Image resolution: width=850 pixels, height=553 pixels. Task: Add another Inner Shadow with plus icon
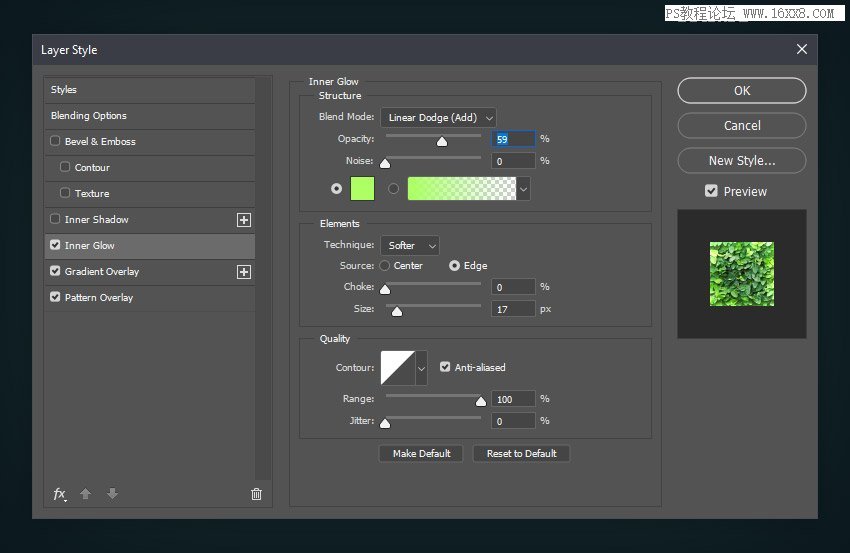click(243, 220)
